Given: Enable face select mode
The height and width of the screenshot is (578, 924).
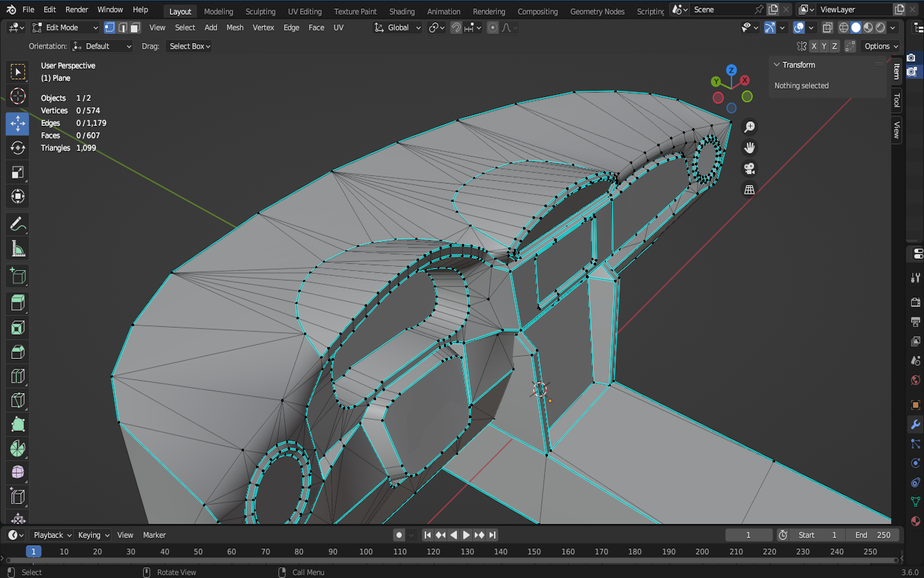Looking at the screenshot, I should pyautogui.click(x=135, y=28).
